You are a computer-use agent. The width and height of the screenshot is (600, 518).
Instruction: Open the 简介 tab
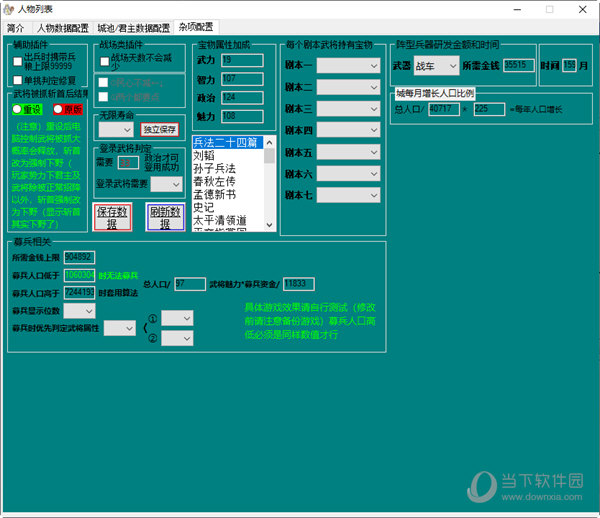point(16,28)
